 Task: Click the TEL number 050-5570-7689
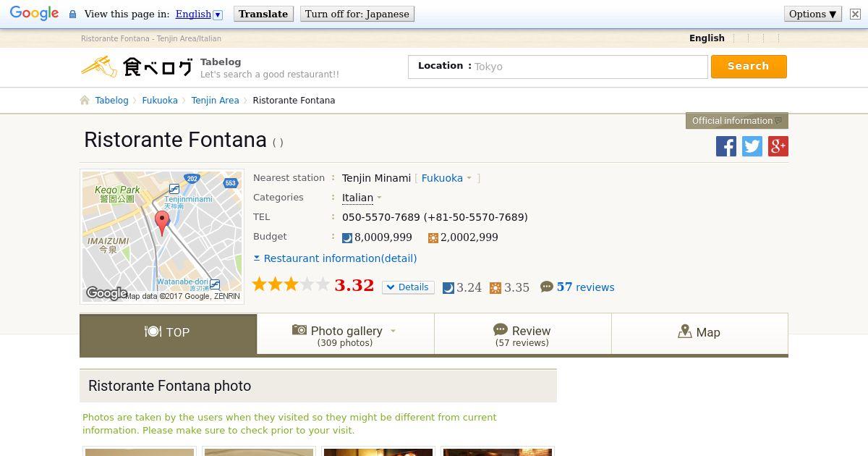435,217
